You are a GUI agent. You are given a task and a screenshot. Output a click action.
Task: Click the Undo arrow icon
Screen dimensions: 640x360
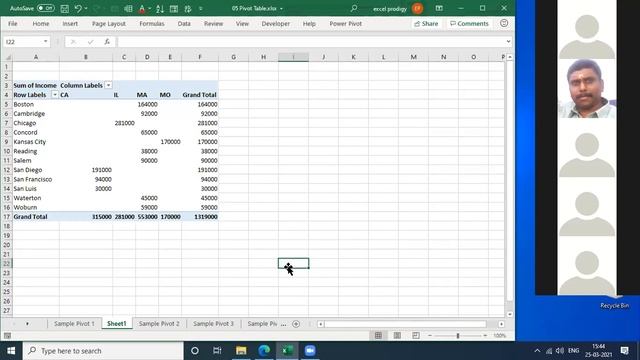78,9
